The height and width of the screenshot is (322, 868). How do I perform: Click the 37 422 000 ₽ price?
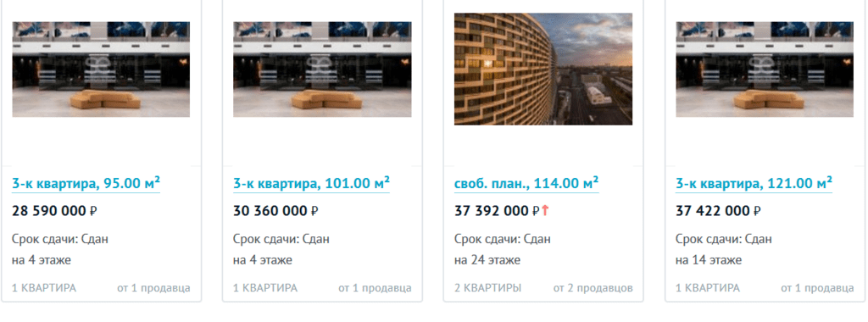point(719,211)
